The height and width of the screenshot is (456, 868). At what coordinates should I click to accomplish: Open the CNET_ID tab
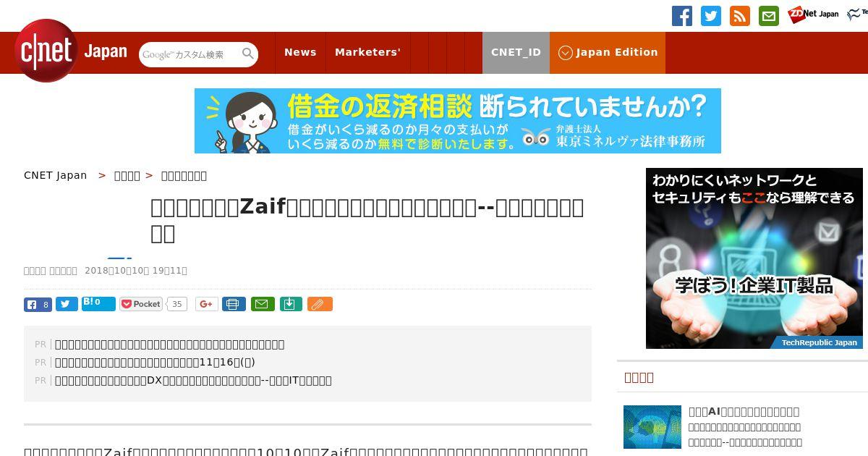pyautogui.click(x=516, y=52)
